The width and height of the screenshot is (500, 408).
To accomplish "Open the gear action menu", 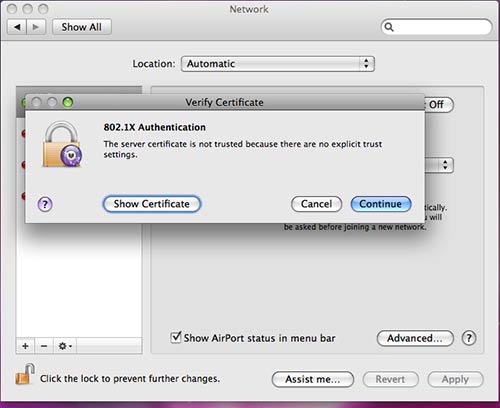I will coord(65,346).
